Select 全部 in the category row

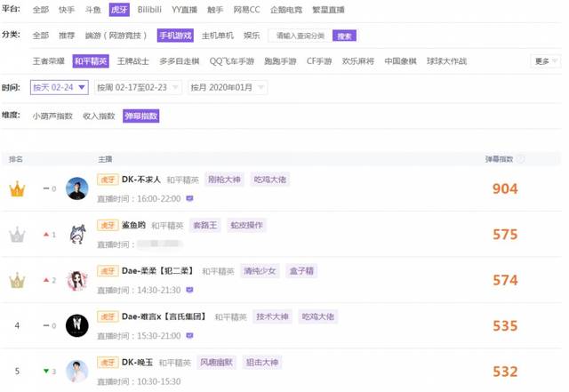[40, 36]
